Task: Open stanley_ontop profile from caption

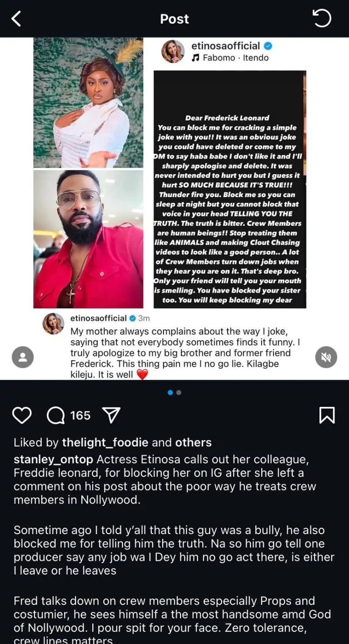Action: click(53, 459)
